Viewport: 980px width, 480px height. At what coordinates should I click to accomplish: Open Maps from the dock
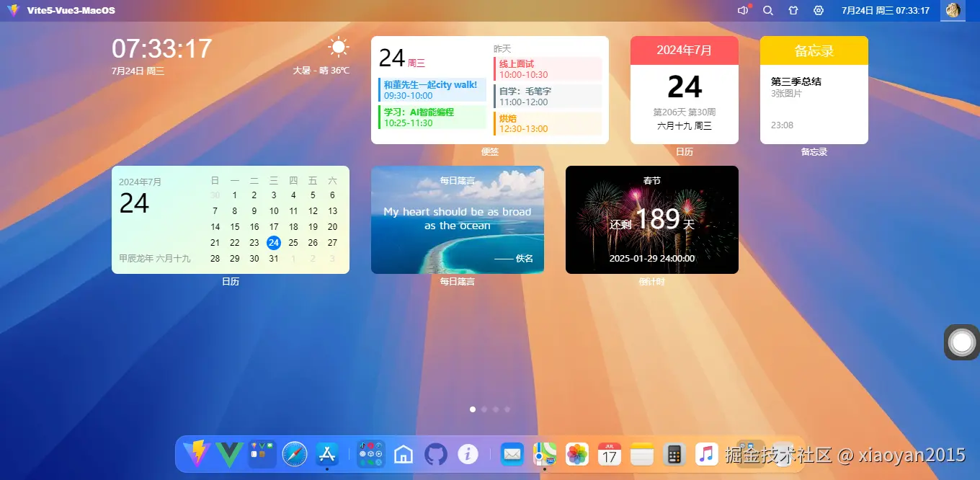pyautogui.click(x=545, y=454)
